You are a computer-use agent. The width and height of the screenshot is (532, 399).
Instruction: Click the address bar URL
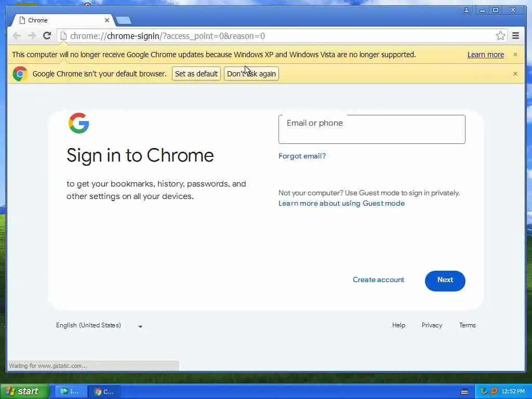(167, 36)
